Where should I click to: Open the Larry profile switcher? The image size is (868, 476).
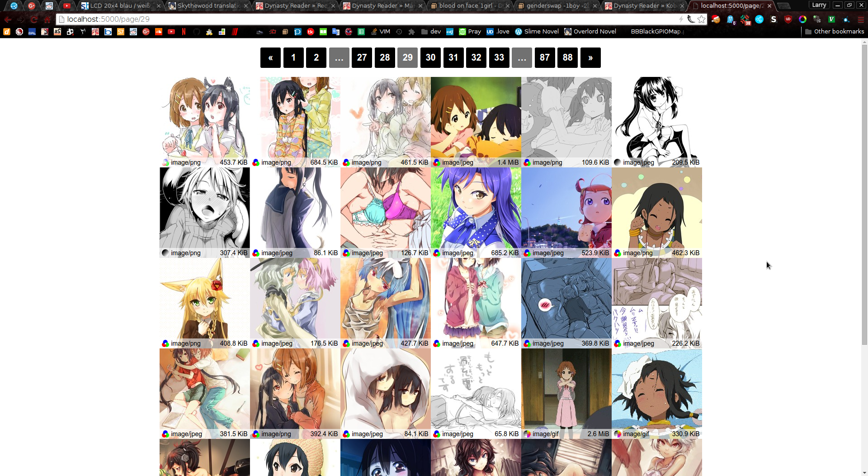pos(819,5)
